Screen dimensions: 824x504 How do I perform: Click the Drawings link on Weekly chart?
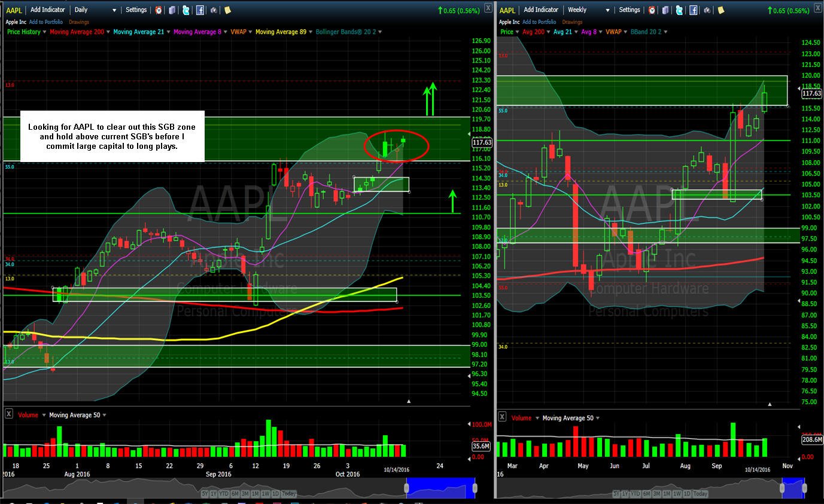click(572, 22)
